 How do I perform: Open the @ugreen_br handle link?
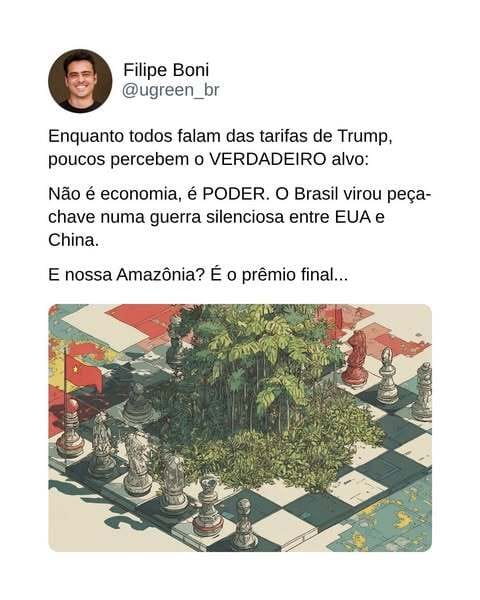point(171,90)
